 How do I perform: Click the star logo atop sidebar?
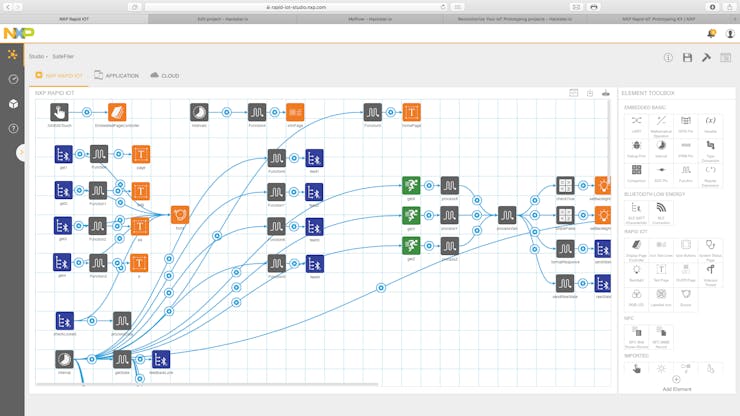pos(13,55)
